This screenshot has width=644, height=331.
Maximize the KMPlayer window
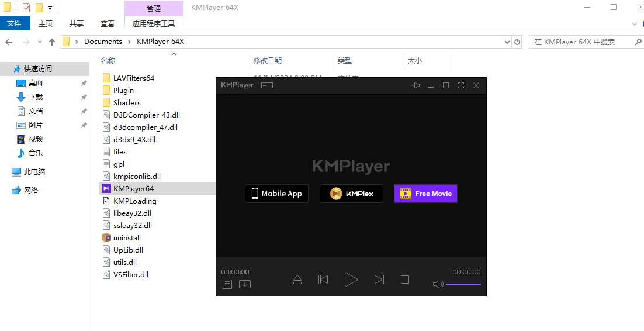[446, 85]
